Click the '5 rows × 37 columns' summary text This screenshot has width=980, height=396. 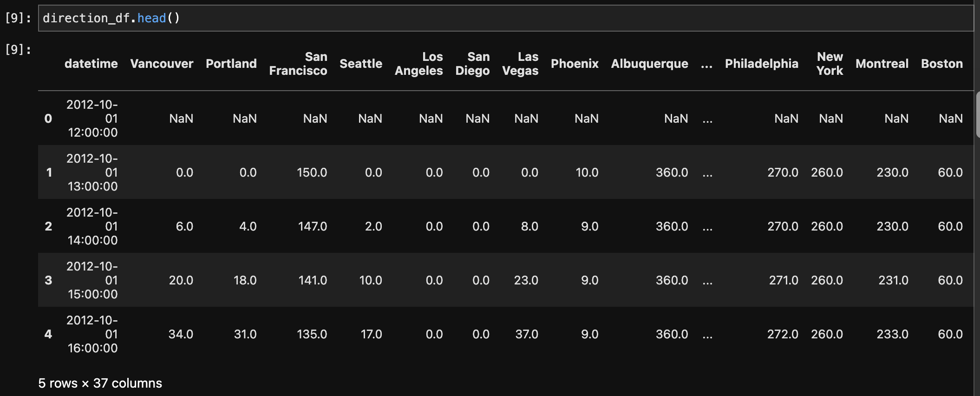[100, 383]
